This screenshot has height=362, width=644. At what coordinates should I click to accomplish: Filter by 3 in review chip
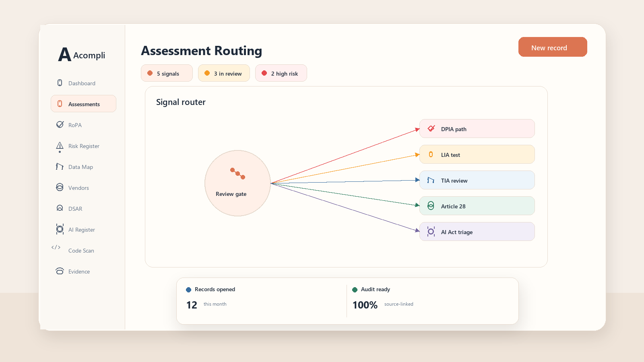tap(224, 73)
